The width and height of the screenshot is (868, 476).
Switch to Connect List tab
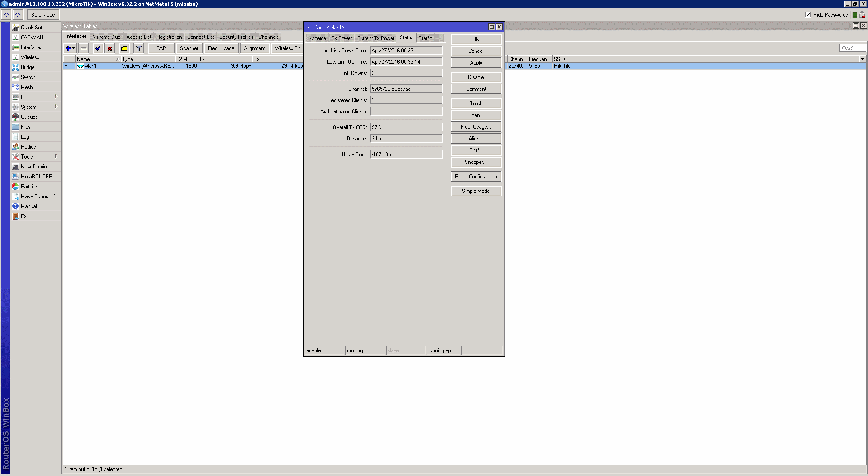point(200,37)
